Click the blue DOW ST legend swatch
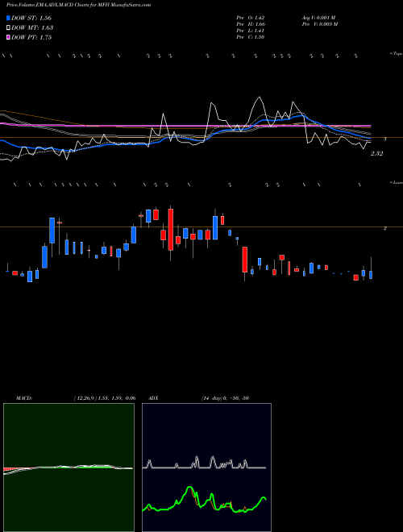Image resolution: width=403 pixels, height=532 pixels. [x=8, y=18]
